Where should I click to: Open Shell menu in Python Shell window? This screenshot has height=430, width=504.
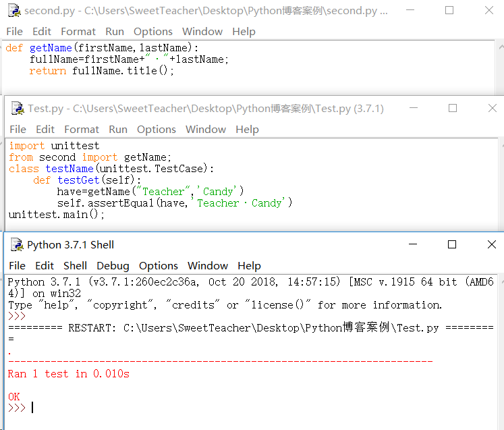(x=75, y=266)
